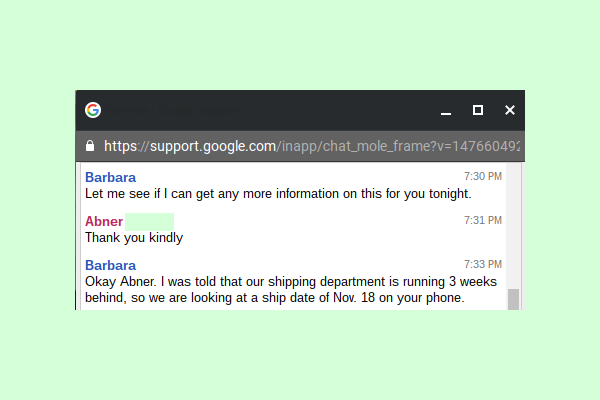
Task: Click the 'Thank you kindly' message
Action: [x=134, y=238]
